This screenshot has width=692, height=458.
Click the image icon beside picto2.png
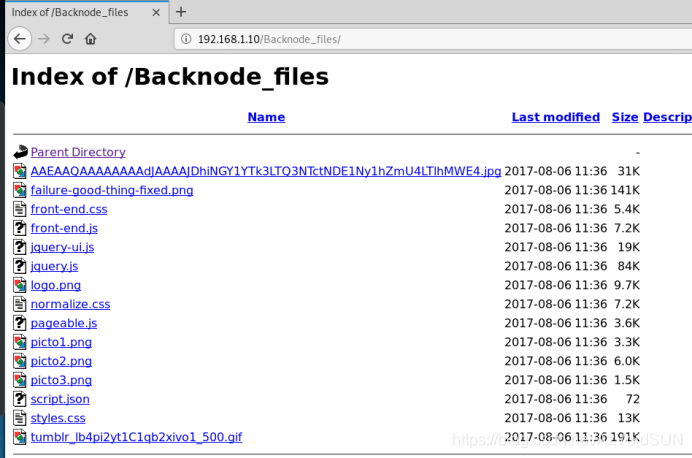[x=20, y=360]
